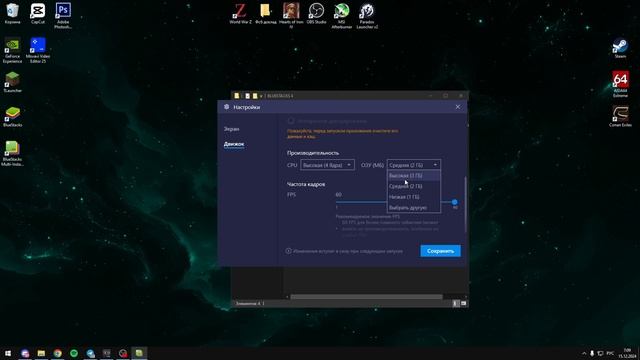
Task: Click the info icon near restart notice
Action: [289, 251]
